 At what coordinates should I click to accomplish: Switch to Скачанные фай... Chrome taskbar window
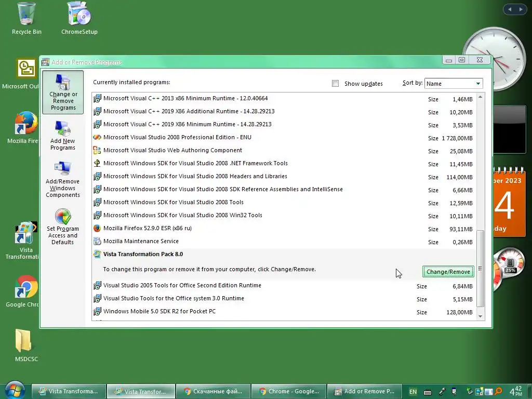[214, 391]
